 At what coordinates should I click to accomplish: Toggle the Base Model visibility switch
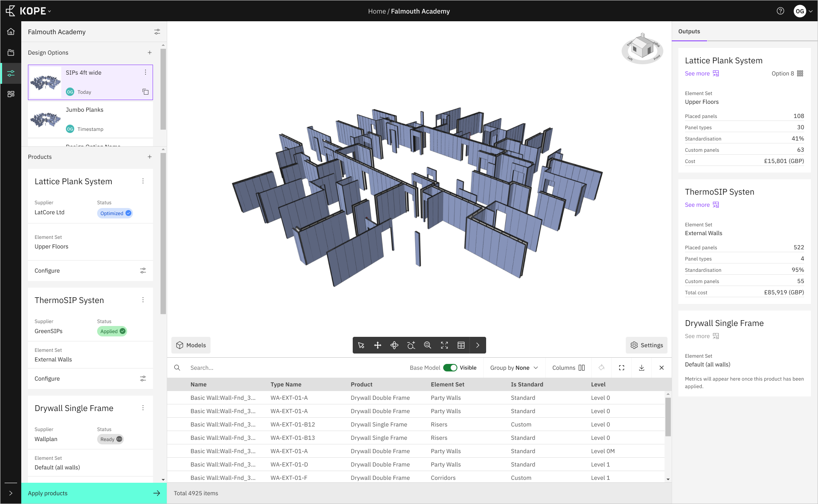(451, 367)
